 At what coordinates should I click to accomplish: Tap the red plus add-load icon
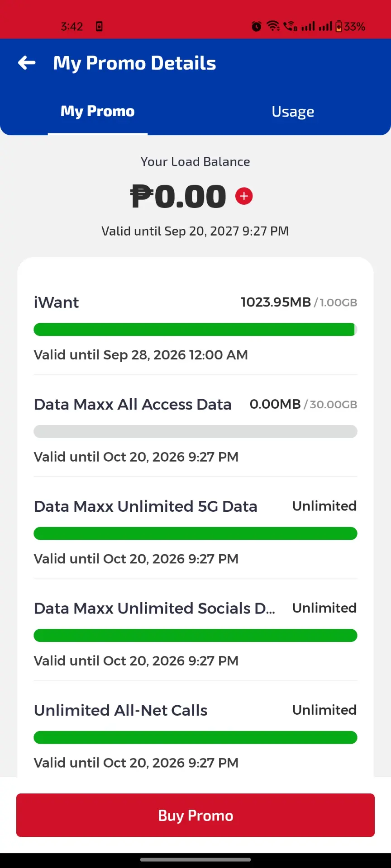pos(244,196)
